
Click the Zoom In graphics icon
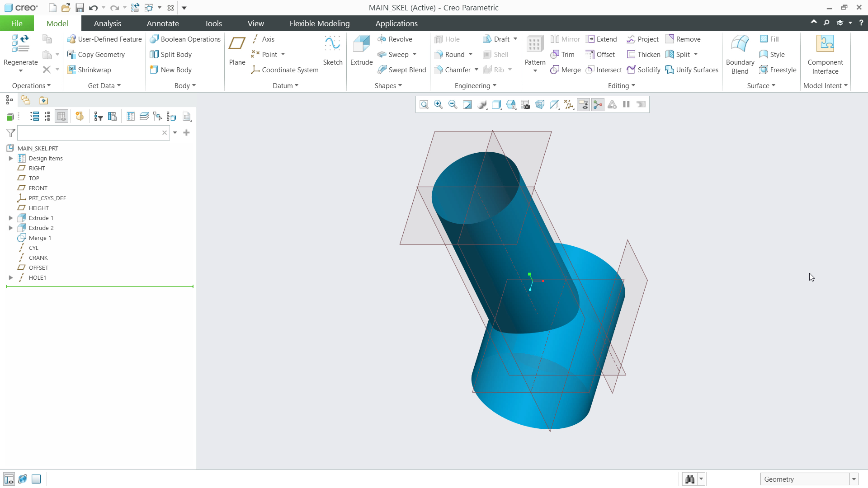click(438, 105)
